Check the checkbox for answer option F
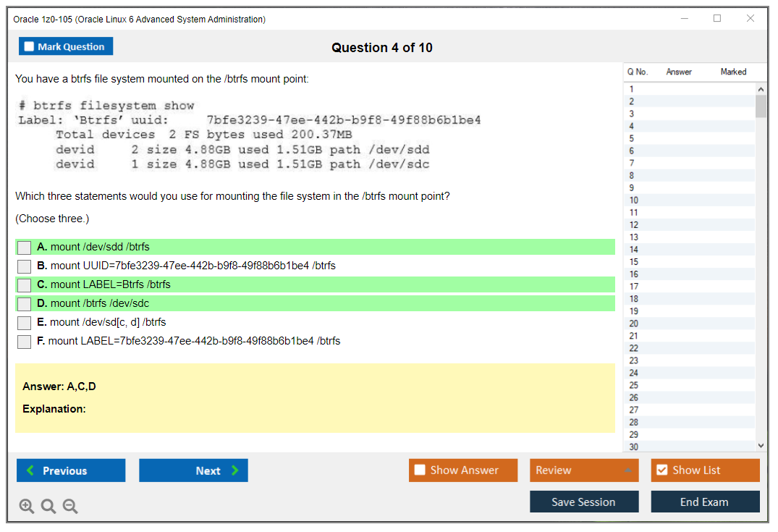The width and height of the screenshot is (778, 532). (x=24, y=341)
